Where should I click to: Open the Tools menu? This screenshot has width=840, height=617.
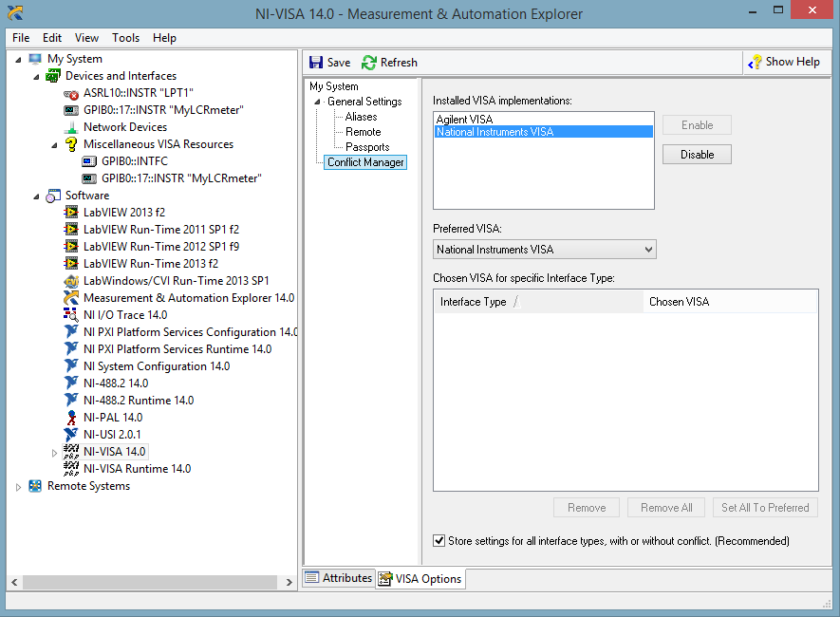click(126, 38)
